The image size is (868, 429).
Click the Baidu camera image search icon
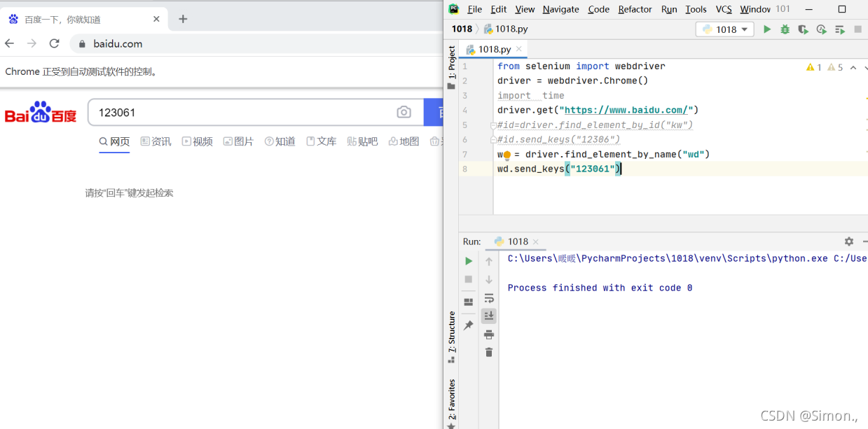(404, 112)
